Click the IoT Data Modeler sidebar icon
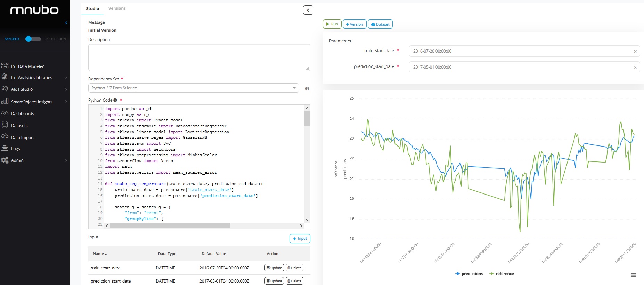 (5, 66)
